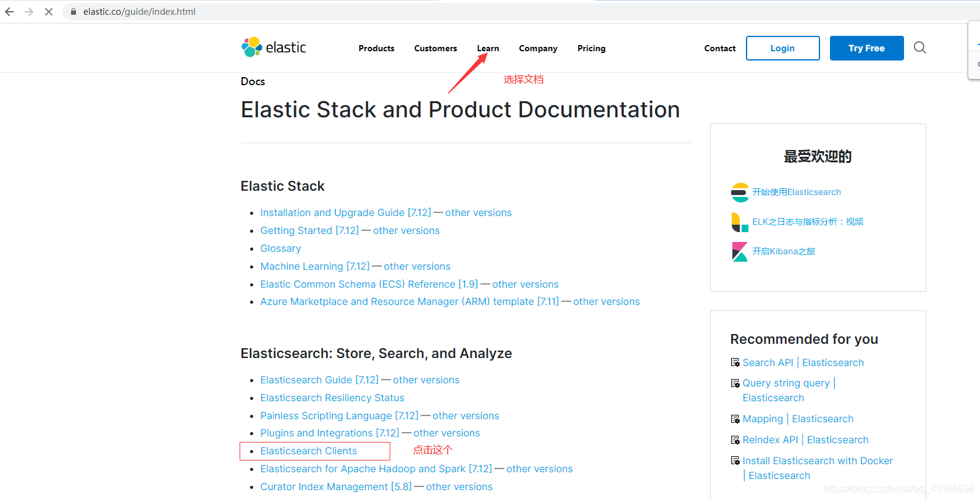Open the Customers menu
The width and height of the screenshot is (980, 500).
(435, 48)
